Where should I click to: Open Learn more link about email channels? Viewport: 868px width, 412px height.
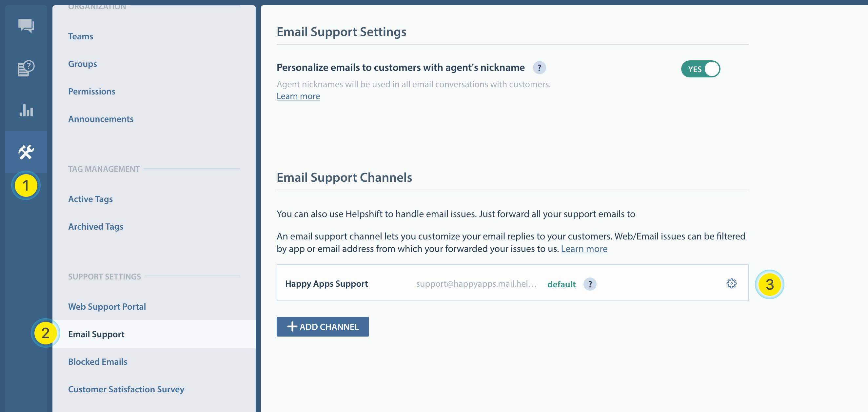tap(584, 249)
